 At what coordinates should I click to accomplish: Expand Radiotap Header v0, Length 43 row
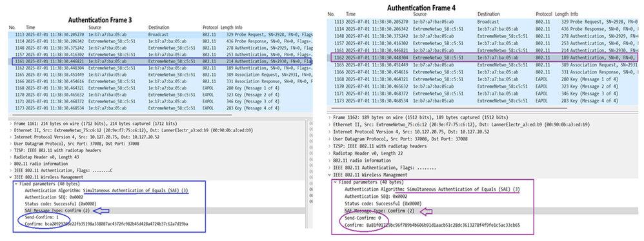point(11,157)
